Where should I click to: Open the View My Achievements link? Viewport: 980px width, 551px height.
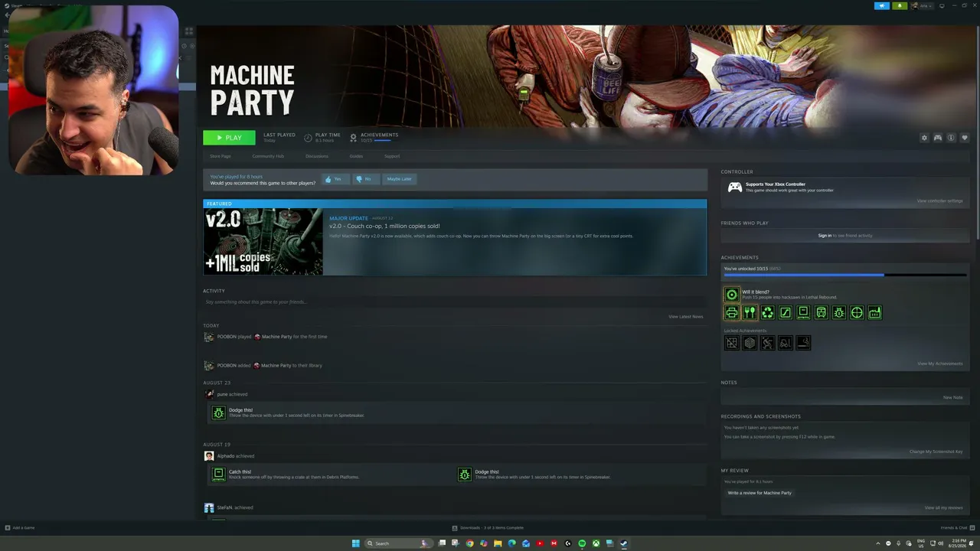940,364
